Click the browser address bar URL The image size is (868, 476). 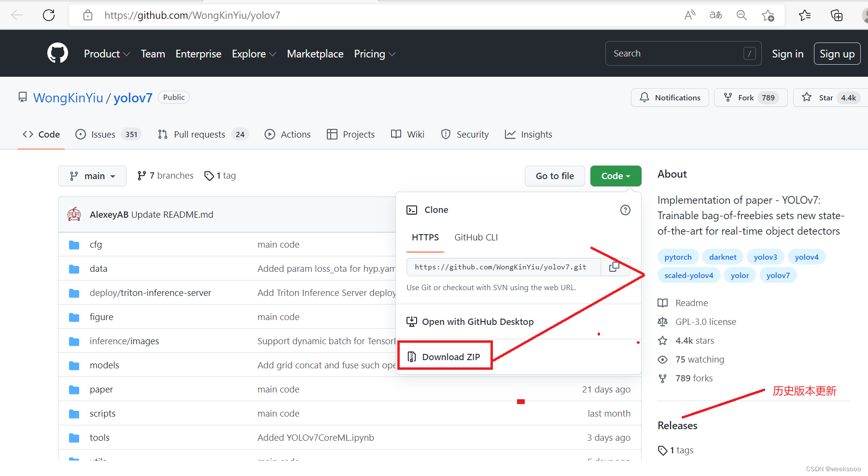tap(192, 15)
